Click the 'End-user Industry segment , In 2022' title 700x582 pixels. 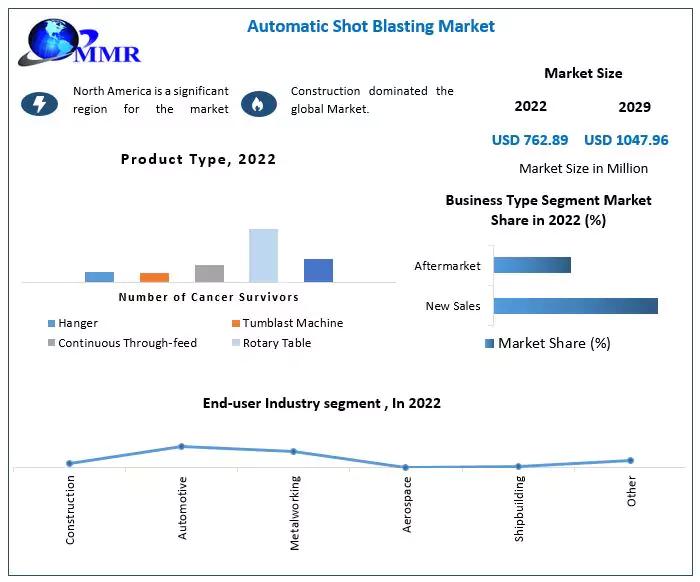pos(321,403)
